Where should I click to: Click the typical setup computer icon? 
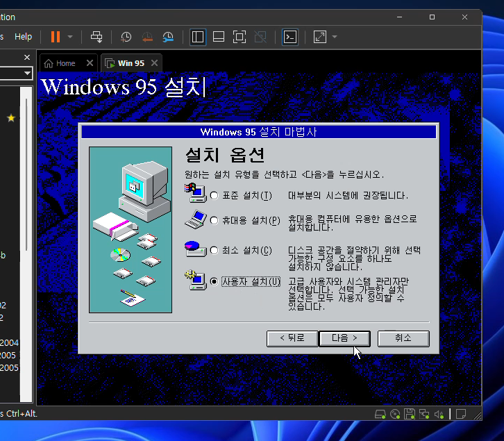tap(196, 192)
